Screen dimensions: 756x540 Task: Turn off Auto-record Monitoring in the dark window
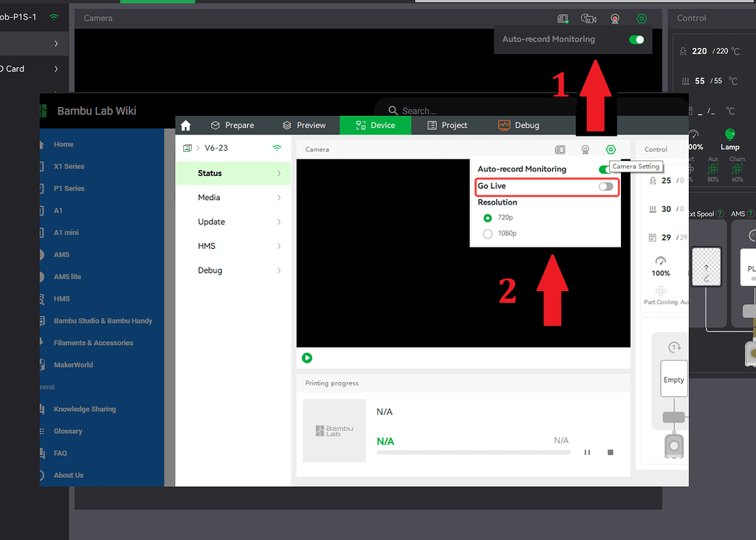636,40
